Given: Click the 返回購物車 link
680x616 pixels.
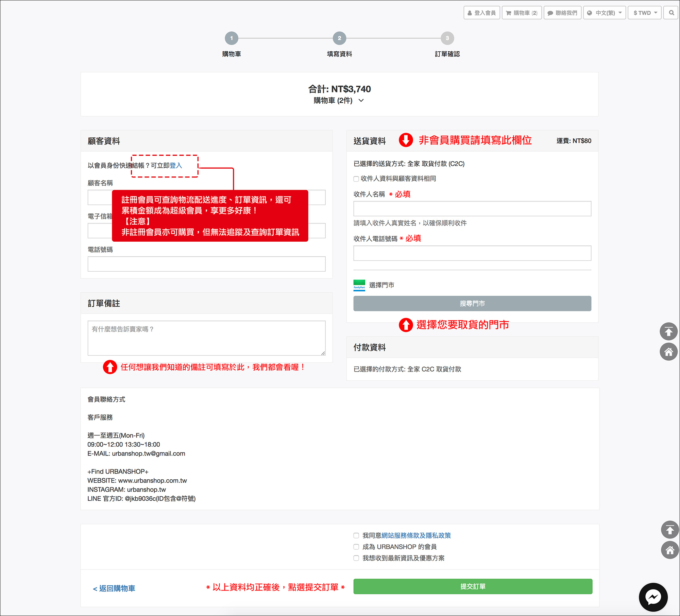Looking at the screenshot, I should (x=114, y=588).
